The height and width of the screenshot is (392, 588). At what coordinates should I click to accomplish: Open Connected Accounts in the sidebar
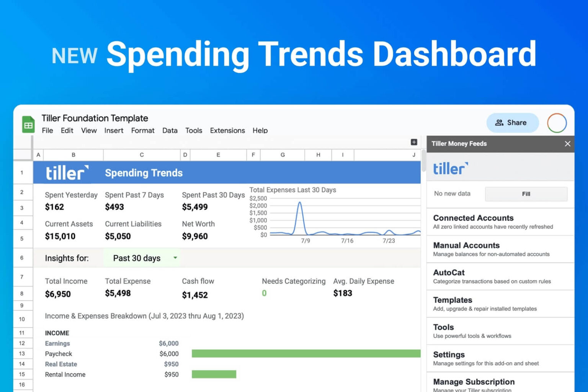[x=473, y=218]
